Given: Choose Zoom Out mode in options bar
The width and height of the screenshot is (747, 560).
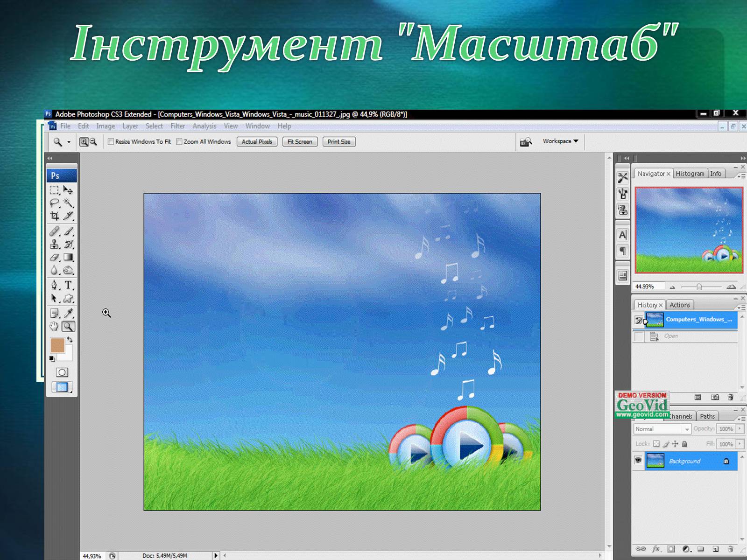Looking at the screenshot, I should pos(93,142).
